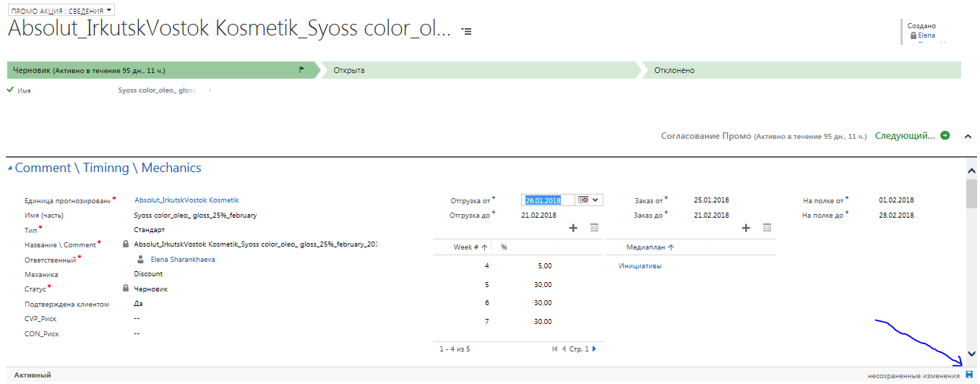Click Следующий stage button
Image resolution: width=980 pixels, height=384 pixels.
(912, 136)
